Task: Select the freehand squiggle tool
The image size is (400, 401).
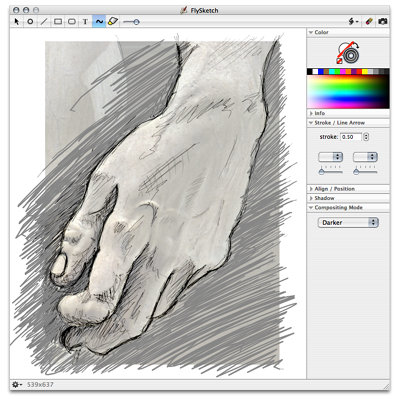Action: (99, 22)
